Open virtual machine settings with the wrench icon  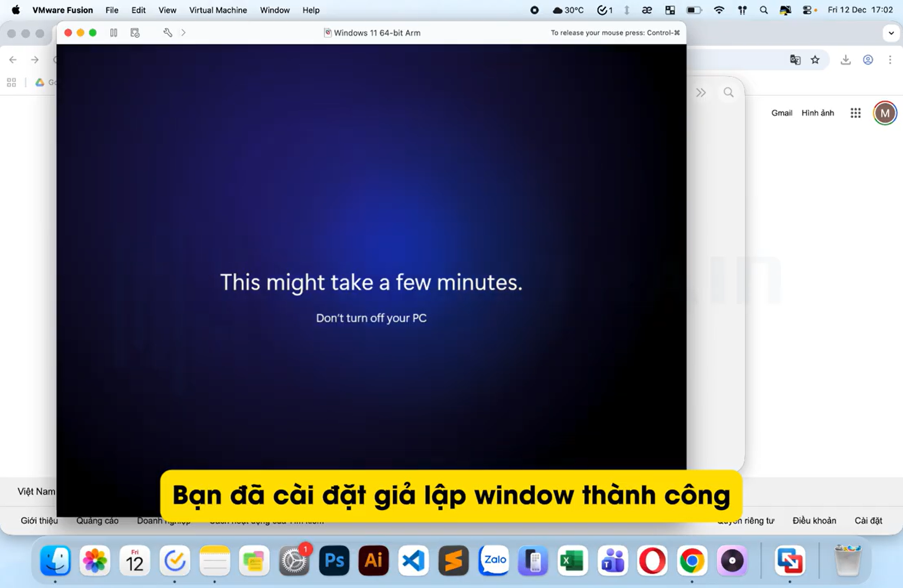pyautogui.click(x=167, y=33)
